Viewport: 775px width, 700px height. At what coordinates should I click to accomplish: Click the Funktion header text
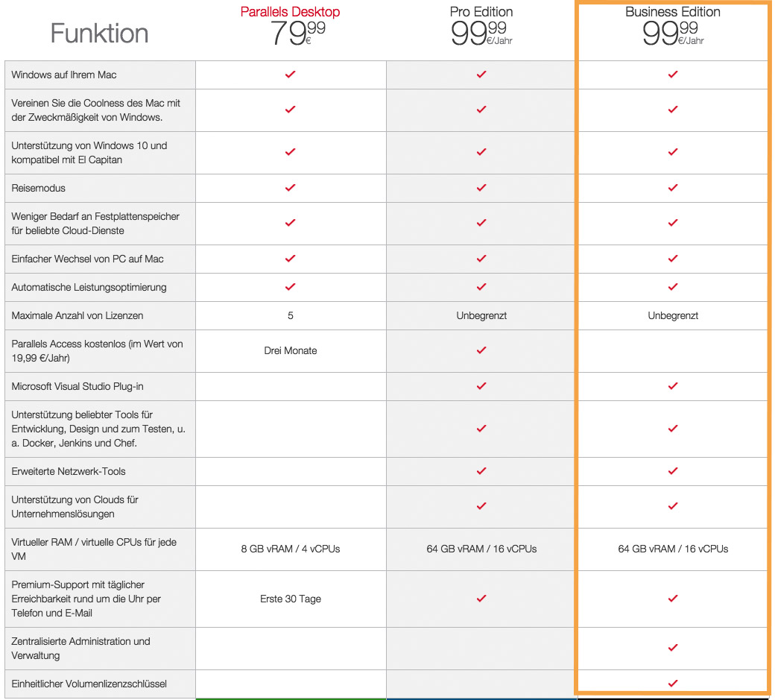99,33
